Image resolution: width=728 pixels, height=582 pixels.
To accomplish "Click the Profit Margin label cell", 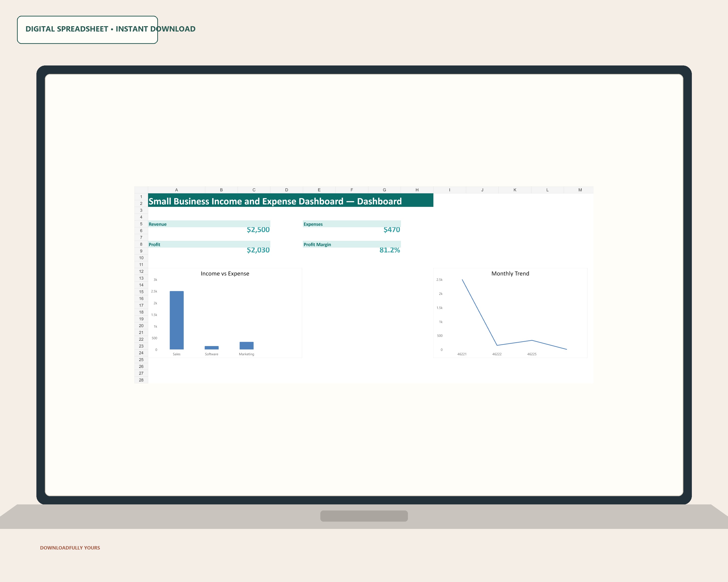I will (x=352, y=244).
